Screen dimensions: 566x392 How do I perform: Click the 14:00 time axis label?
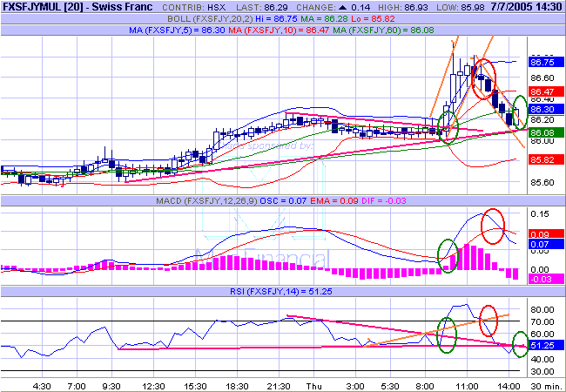coord(509,386)
